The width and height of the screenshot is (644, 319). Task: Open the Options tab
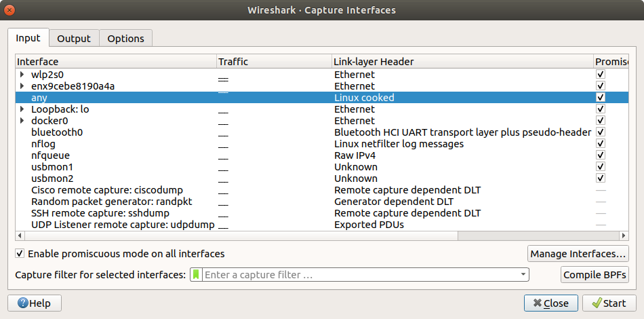[x=126, y=39]
